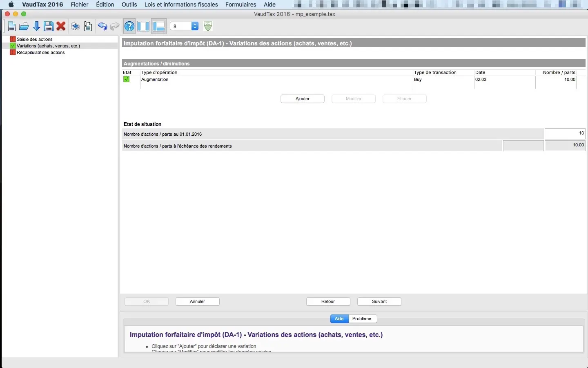Open the Apple menu
Screen dimensions: 588x368
11,4
